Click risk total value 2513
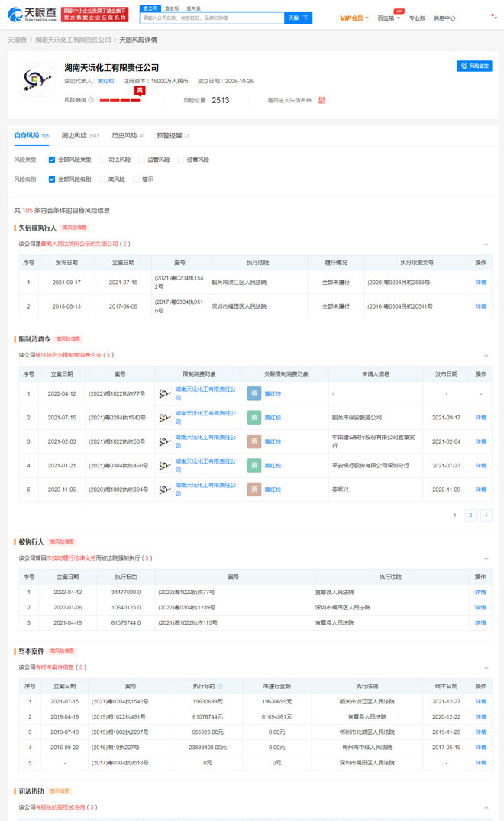 pos(221,100)
